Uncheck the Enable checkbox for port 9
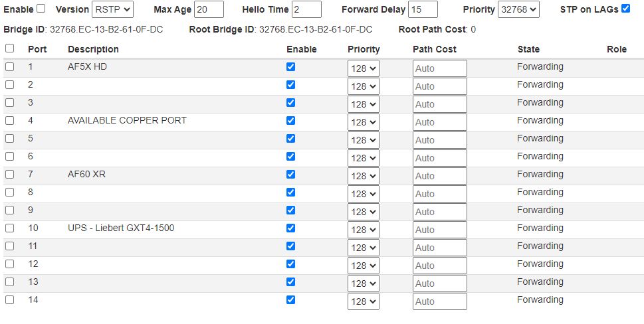The image size is (644, 324). click(x=290, y=210)
